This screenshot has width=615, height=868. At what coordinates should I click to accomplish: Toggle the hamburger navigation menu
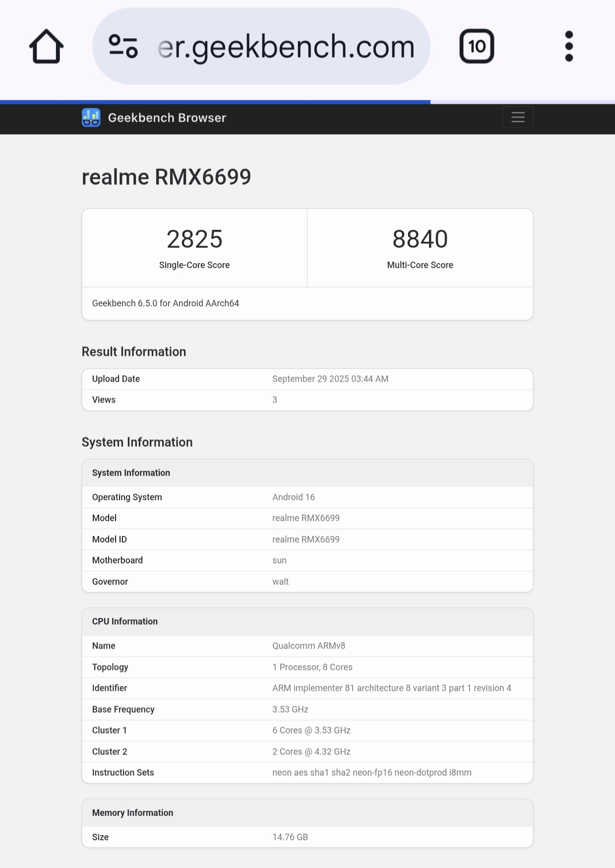(x=518, y=118)
